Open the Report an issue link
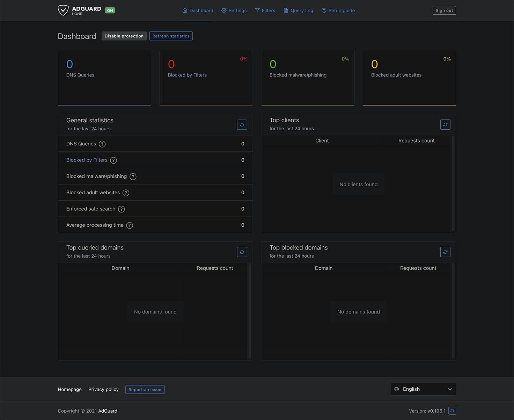514x420 pixels. click(145, 389)
